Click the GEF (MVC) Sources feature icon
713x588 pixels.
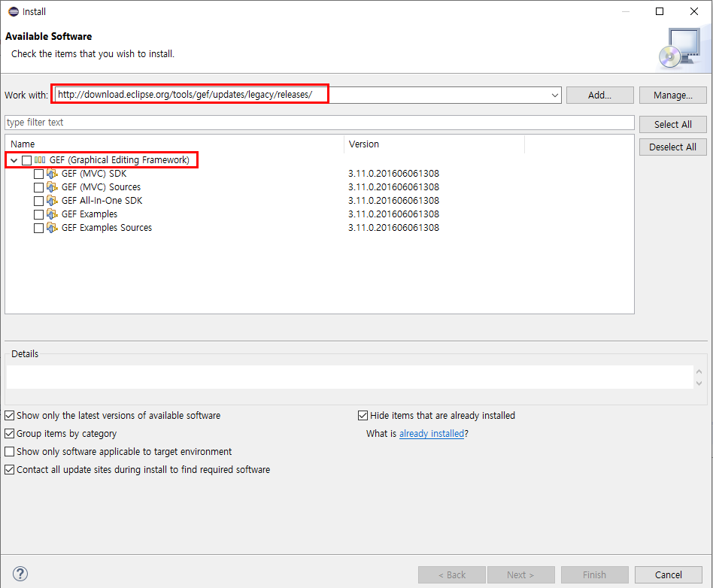[53, 187]
